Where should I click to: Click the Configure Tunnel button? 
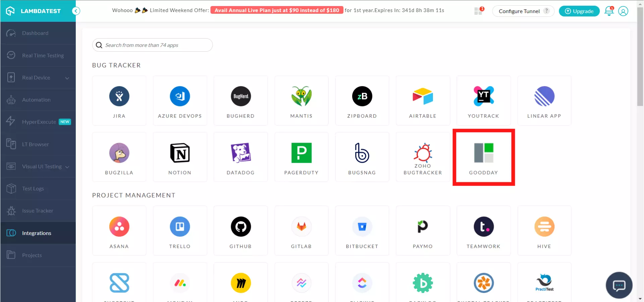click(519, 11)
